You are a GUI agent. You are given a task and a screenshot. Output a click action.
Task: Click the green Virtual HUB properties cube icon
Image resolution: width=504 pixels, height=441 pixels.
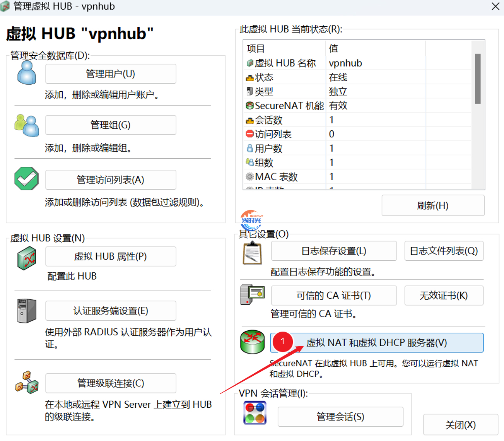(x=27, y=258)
